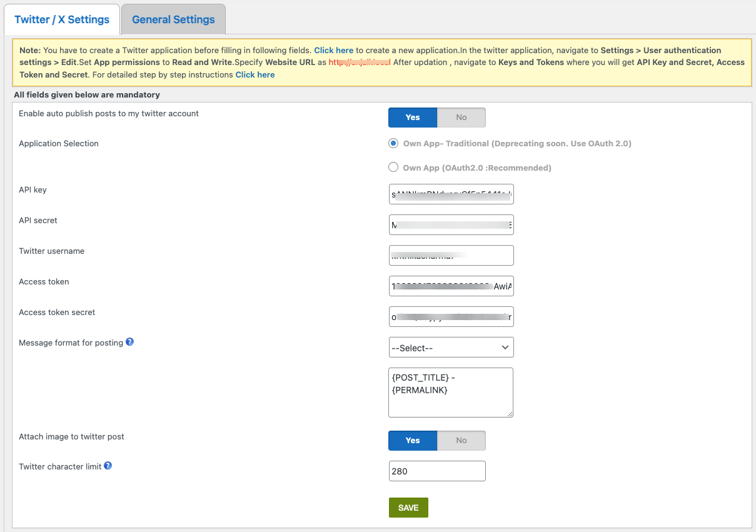Disable auto publish posts by clicking No
The height and width of the screenshot is (532, 756).
click(461, 117)
